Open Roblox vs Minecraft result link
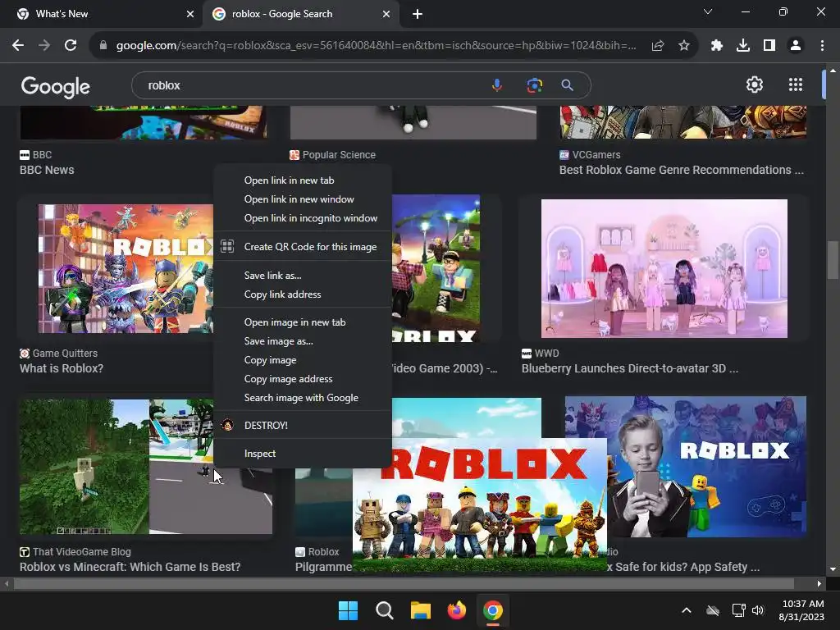 [130, 567]
